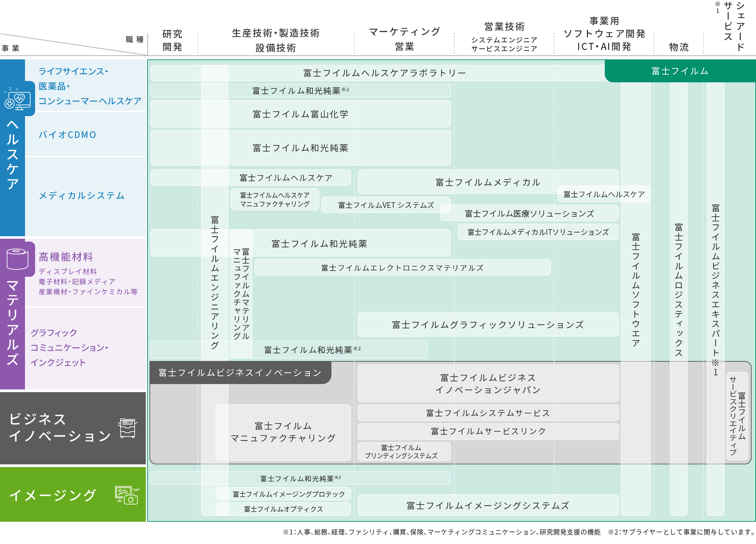This screenshot has height=544, width=756.
Task: Click the Imaging camera and photo icon
Action: [127, 495]
